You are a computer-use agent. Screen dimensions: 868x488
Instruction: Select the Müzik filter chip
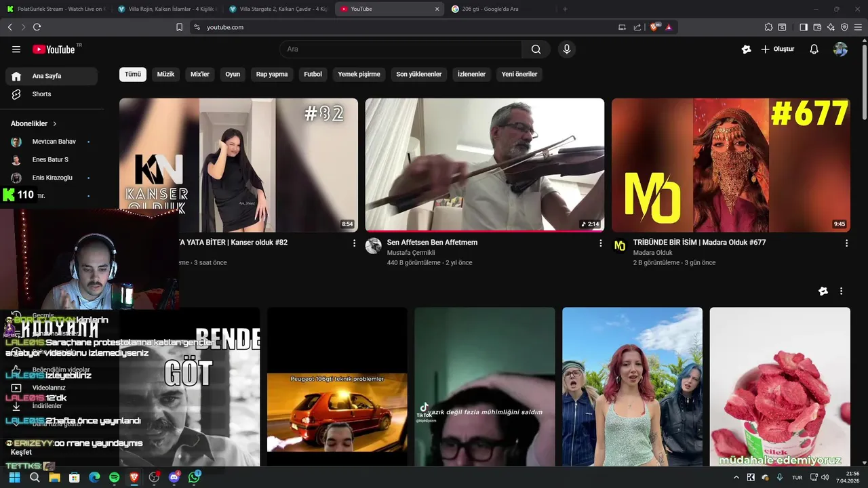coord(166,74)
